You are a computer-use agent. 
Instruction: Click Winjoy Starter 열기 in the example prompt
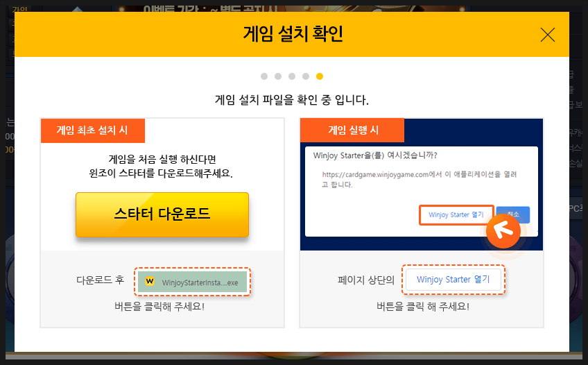456,215
